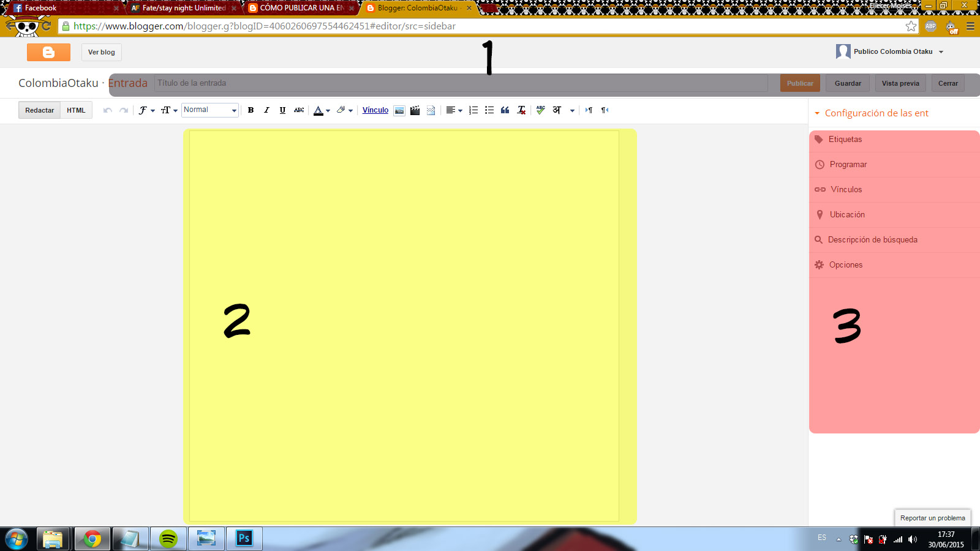
Task: Click the volume icon in system tray
Action: coord(913,539)
